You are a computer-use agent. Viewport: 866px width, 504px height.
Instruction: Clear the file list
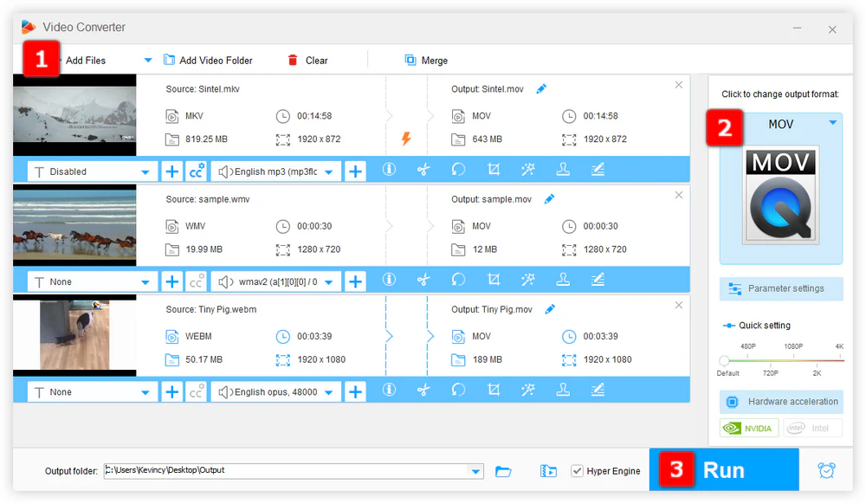tap(307, 60)
